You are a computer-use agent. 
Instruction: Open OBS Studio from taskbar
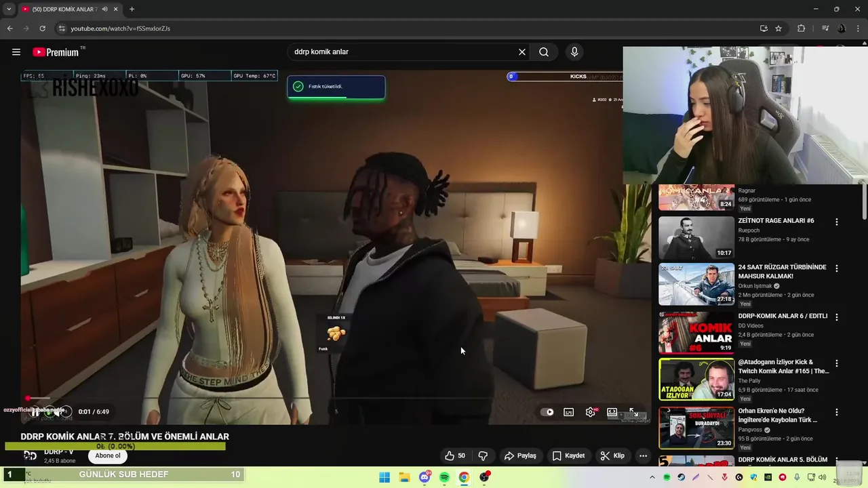484,477
